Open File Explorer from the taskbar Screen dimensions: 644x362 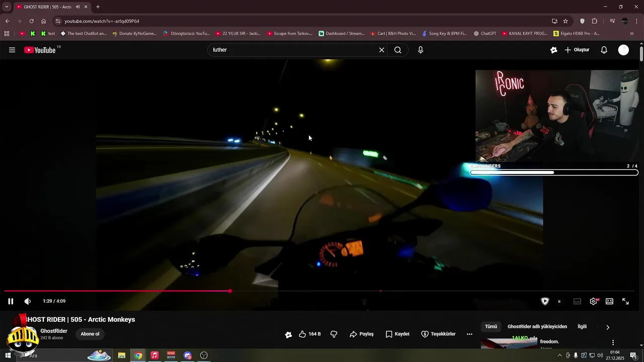pyautogui.click(x=122, y=355)
